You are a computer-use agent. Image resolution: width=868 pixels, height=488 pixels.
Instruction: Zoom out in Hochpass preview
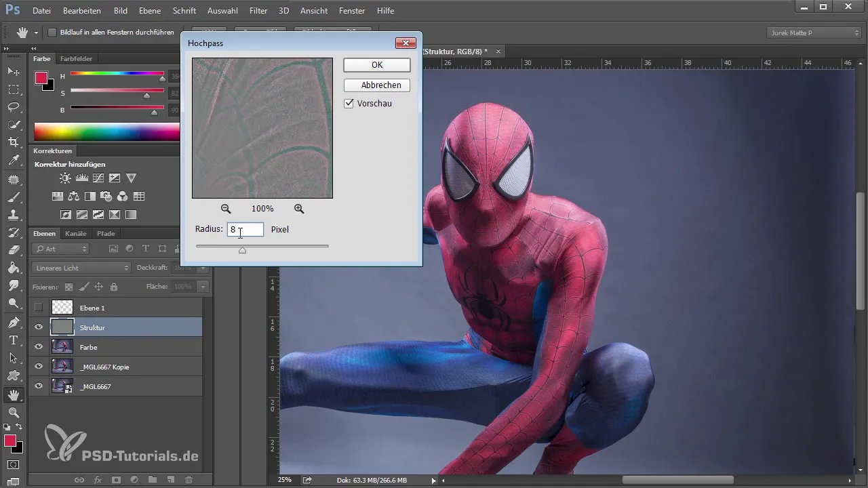226,209
